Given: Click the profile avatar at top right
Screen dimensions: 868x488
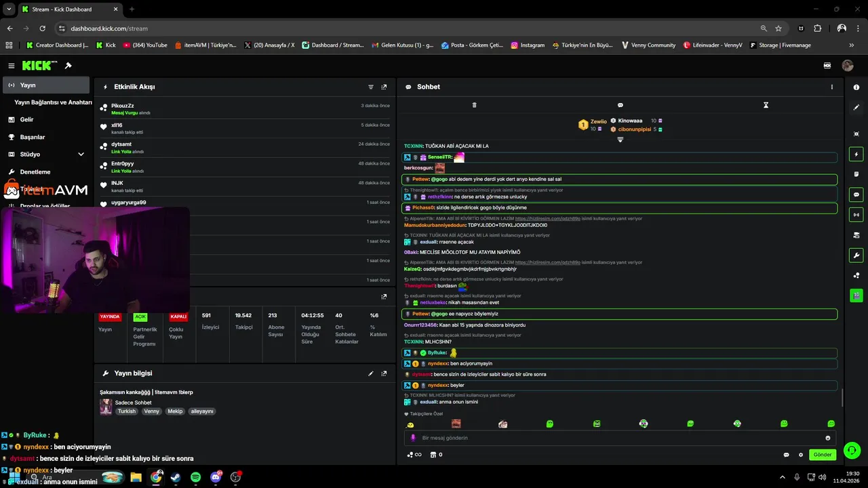Looking at the screenshot, I should [848, 66].
